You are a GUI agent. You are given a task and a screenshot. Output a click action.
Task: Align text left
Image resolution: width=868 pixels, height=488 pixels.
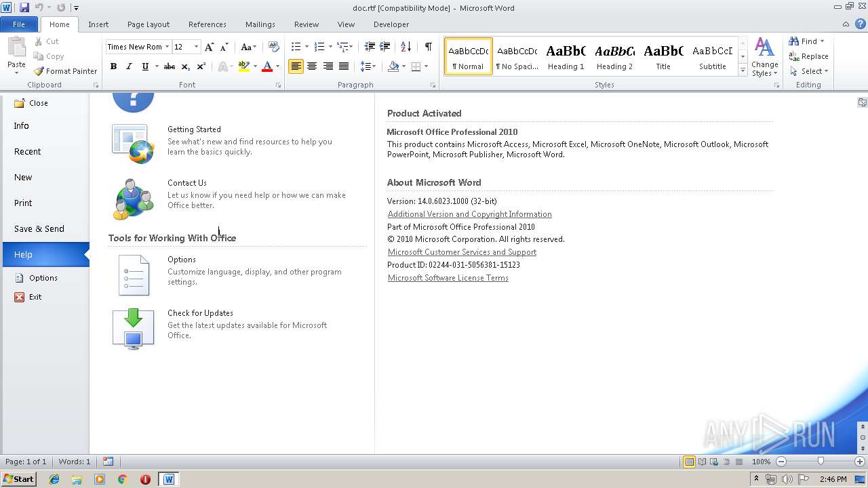click(296, 66)
